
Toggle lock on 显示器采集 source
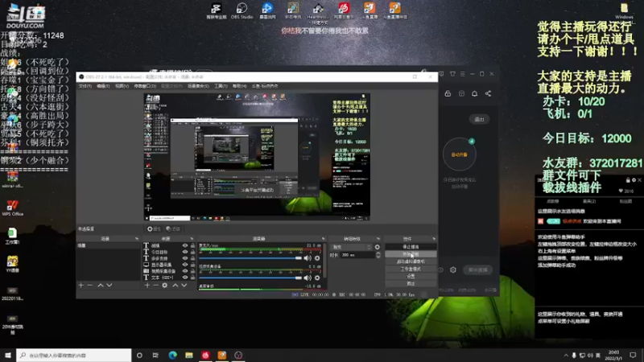pyautogui.click(x=192, y=265)
